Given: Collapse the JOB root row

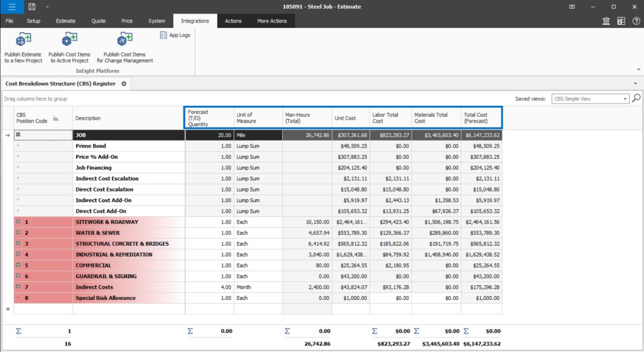Looking at the screenshot, I should (x=18, y=135).
